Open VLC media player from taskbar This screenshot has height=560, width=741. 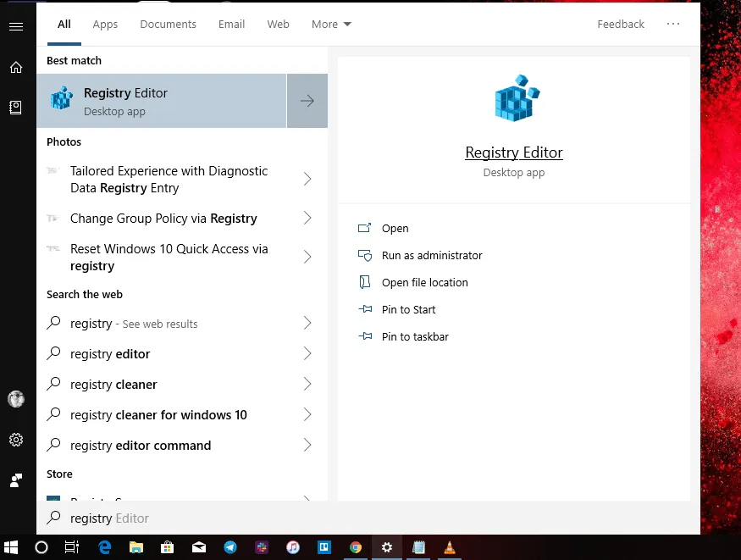[x=450, y=547]
